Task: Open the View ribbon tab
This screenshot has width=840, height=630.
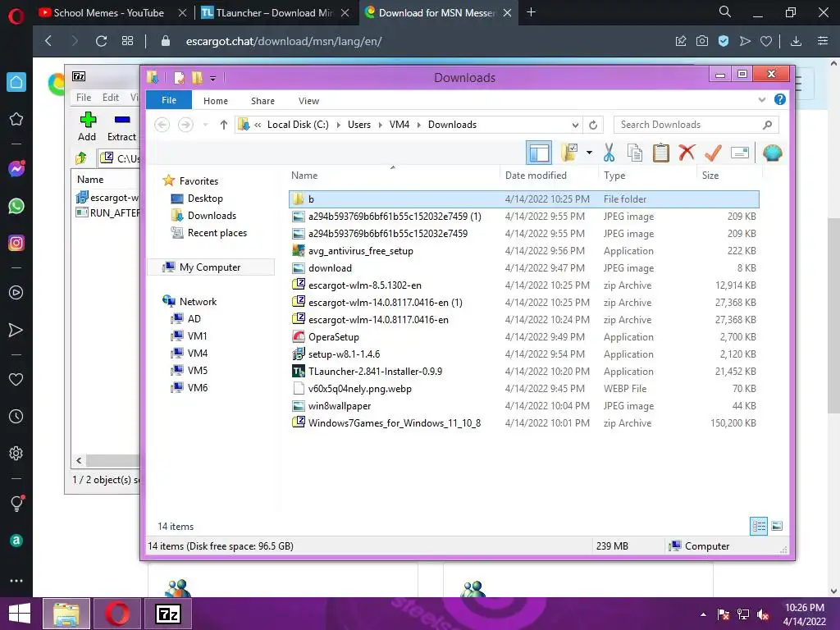Action: click(x=308, y=101)
